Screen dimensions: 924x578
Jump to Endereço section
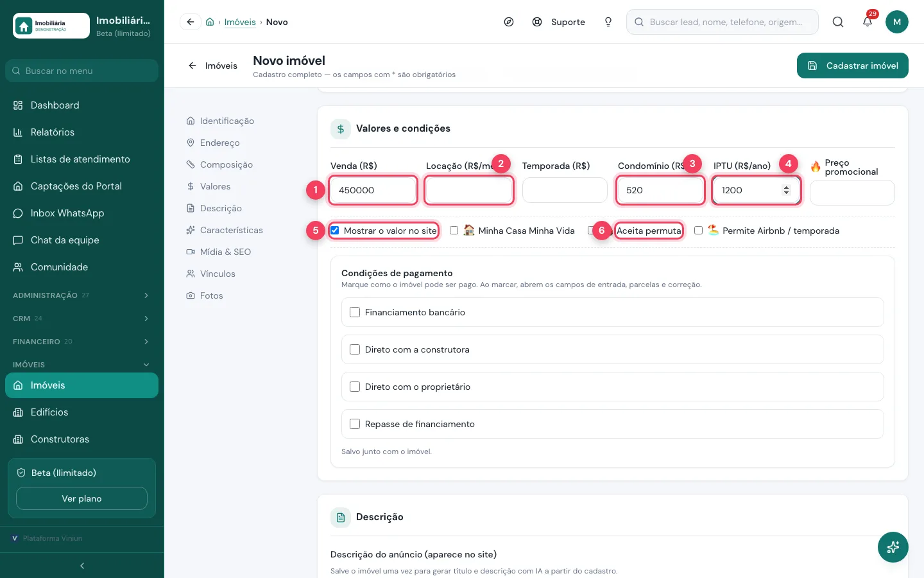(x=219, y=143)
